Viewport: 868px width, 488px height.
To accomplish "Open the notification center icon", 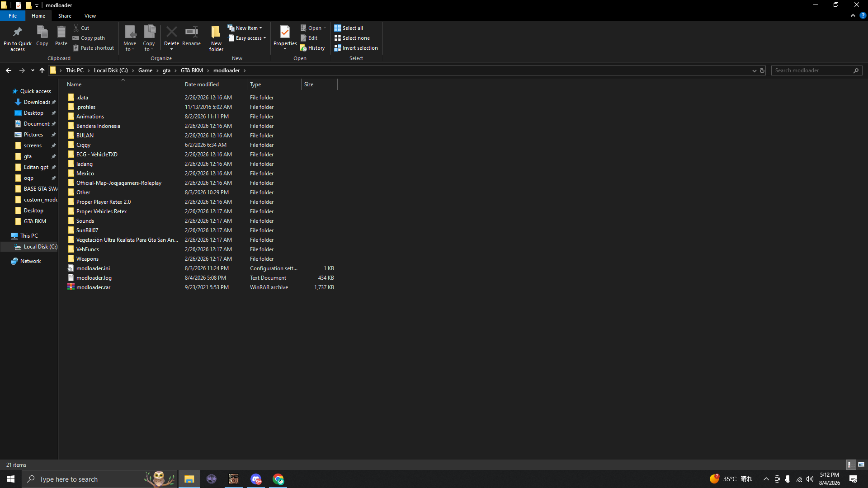I will (853, 479).
